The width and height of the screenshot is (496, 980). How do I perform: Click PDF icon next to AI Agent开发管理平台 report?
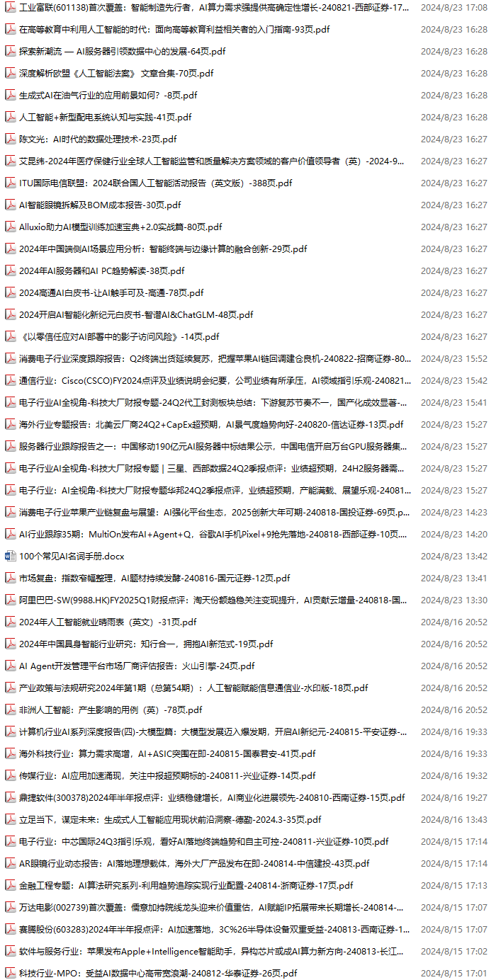click(x=10, y=666)
